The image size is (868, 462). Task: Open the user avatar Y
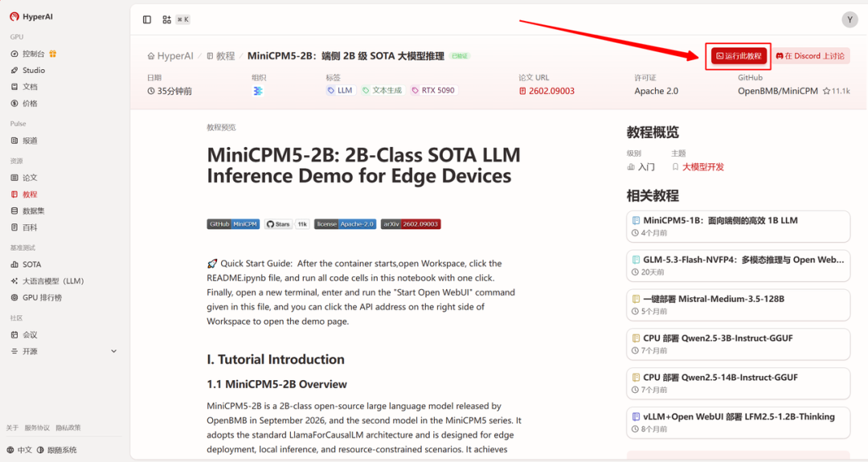(850, 19)
